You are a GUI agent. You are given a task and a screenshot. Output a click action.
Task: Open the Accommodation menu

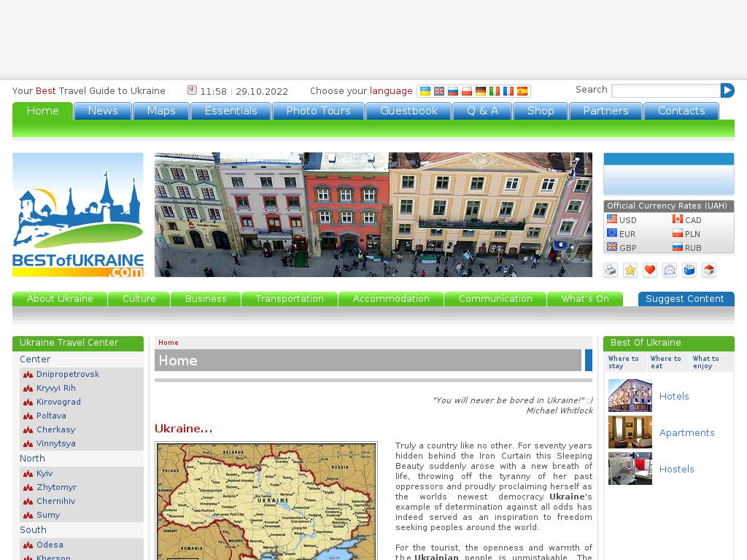pos(391,299)
